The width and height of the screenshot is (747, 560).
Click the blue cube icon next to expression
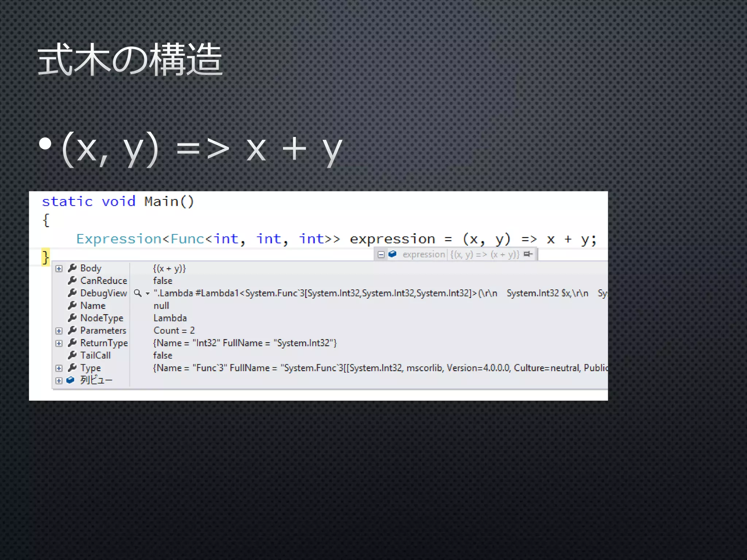(x=392, y=254)
